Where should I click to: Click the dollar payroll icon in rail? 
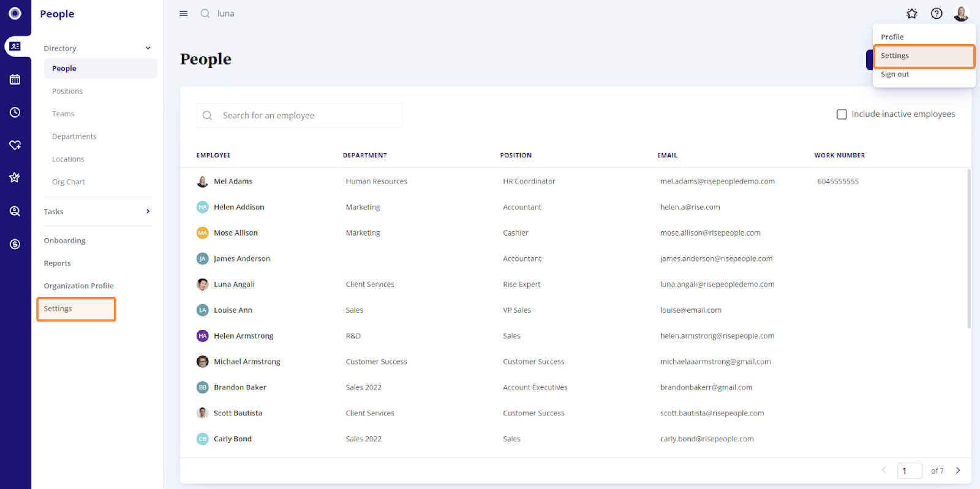(15, 244)
